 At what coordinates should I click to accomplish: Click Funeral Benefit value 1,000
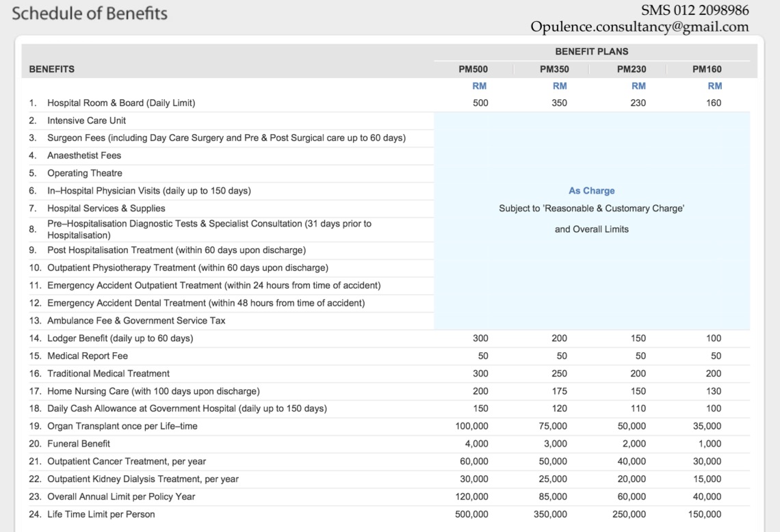[710, 444]
